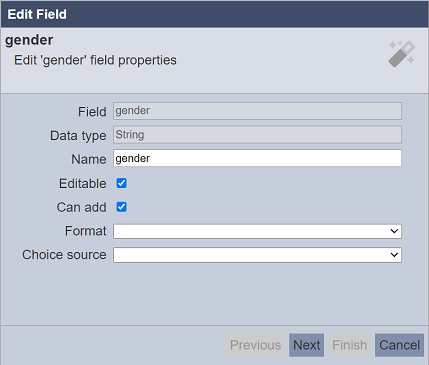Uncheck the Can add checkbox

121,207
